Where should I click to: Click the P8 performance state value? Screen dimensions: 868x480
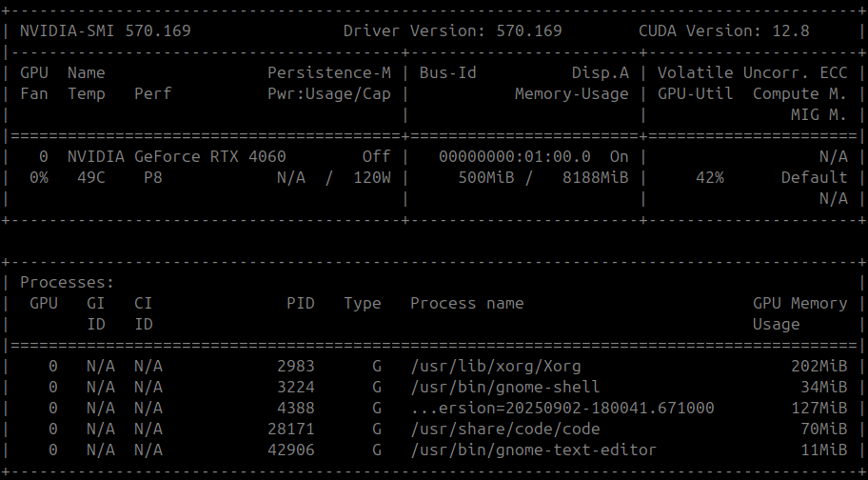coord(153,177)
